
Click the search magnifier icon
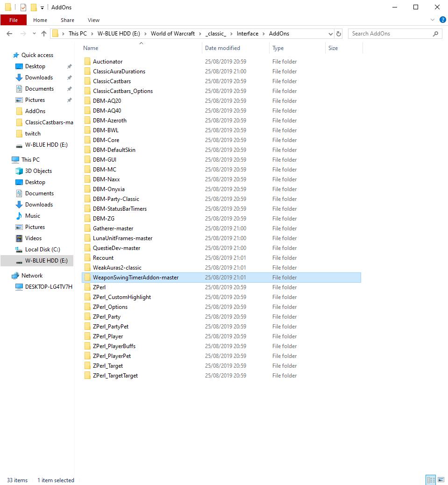pyautogui.click(x=435, y=34)
